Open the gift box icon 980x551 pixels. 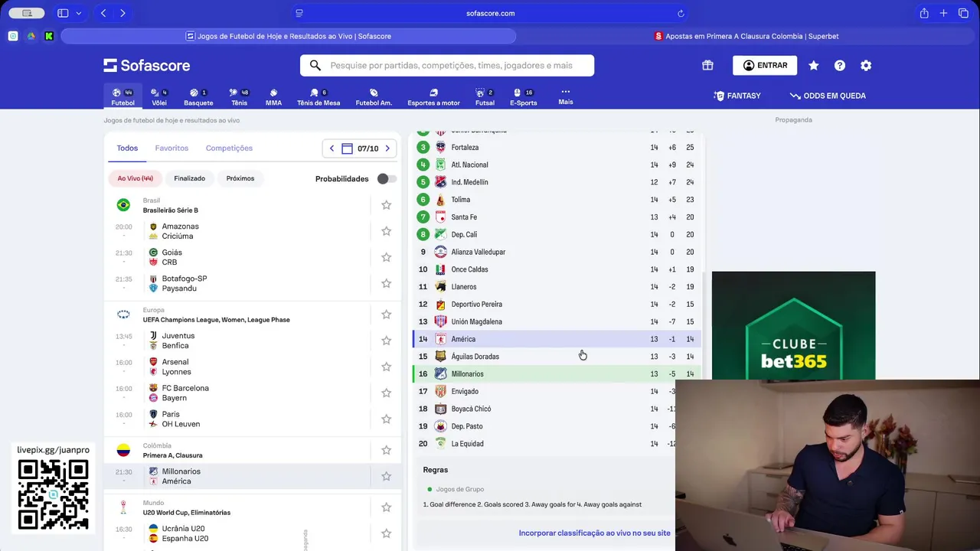707,66
